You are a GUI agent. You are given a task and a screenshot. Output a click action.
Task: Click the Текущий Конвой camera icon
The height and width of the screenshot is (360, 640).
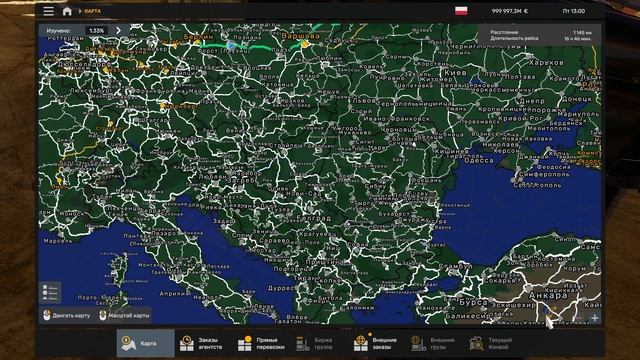tap(477, 344)
